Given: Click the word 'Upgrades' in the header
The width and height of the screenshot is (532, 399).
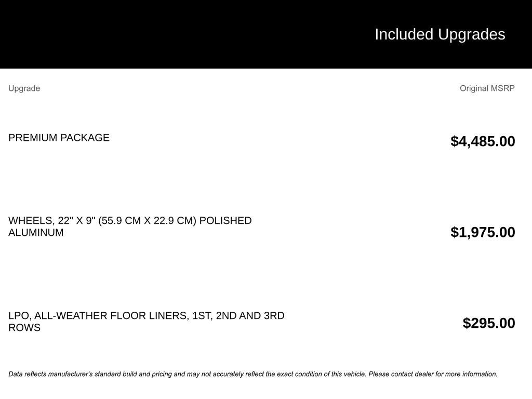Looking at the screenshot, I should [472, 34].
